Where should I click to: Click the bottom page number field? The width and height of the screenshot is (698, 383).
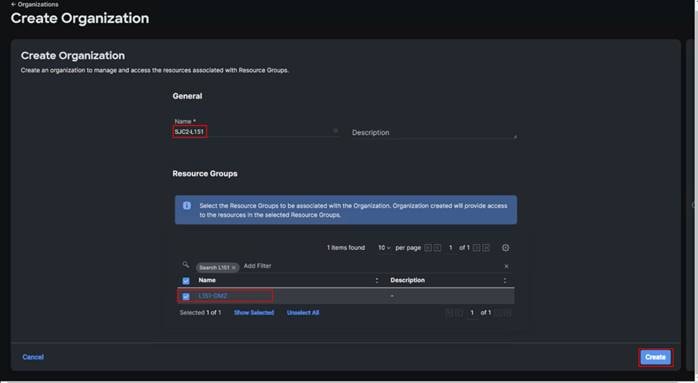[472, 313]
